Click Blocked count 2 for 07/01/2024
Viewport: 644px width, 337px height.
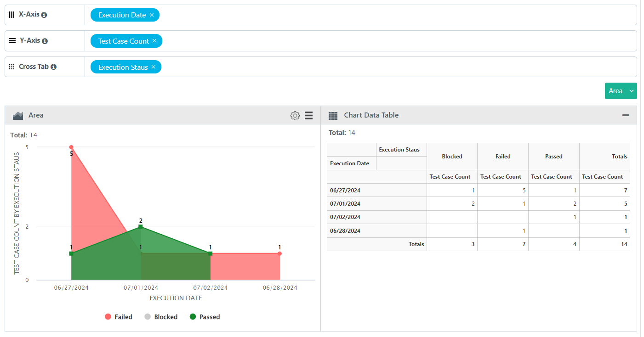(473, 203)
